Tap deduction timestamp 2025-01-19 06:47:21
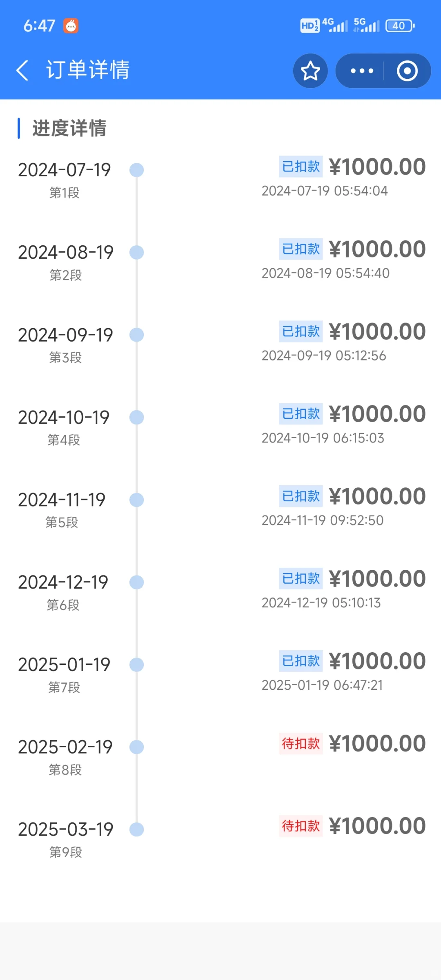Screen dimensions: 441x980 [322, 685]
